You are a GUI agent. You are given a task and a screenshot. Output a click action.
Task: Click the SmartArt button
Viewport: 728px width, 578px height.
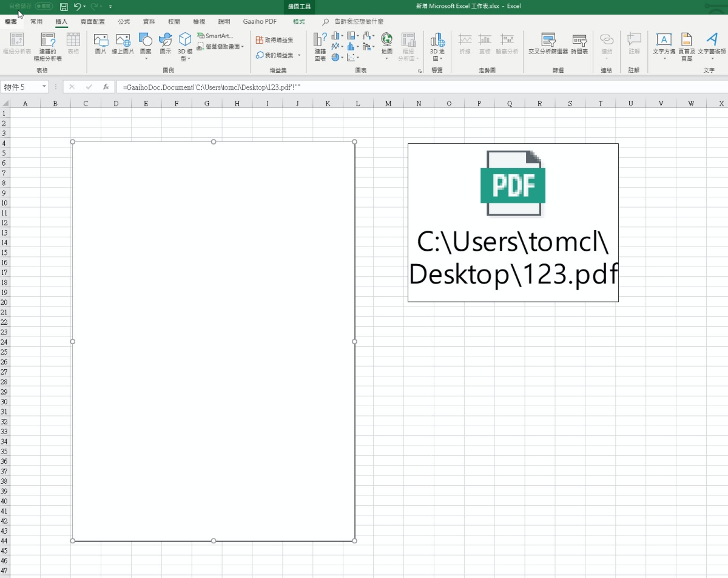pyautogui.click(x=215, y=36)
